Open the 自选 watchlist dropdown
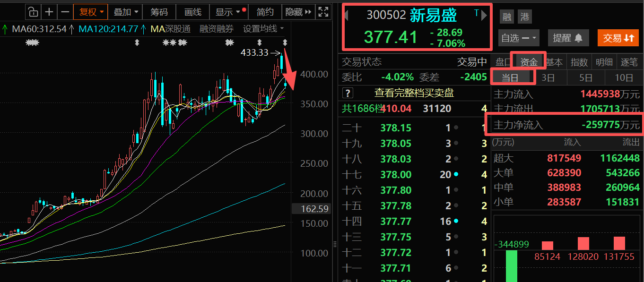This screenshot has width=644, height=282. tap(519, 38)
